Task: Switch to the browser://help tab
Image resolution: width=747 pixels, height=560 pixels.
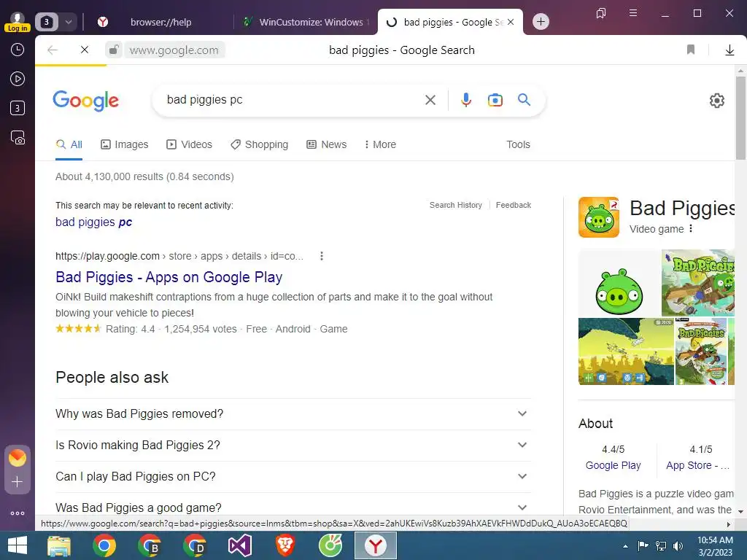Action: (160, 22)
